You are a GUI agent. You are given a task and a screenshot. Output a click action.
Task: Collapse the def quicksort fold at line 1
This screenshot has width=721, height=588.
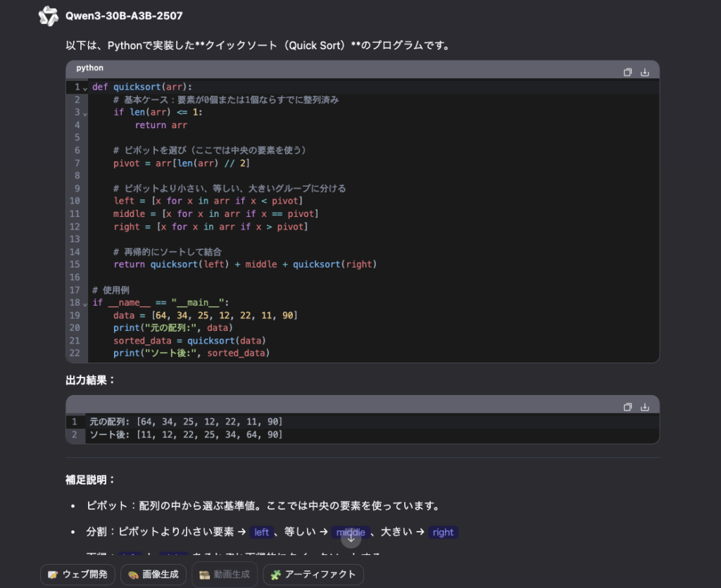[85, 88]
